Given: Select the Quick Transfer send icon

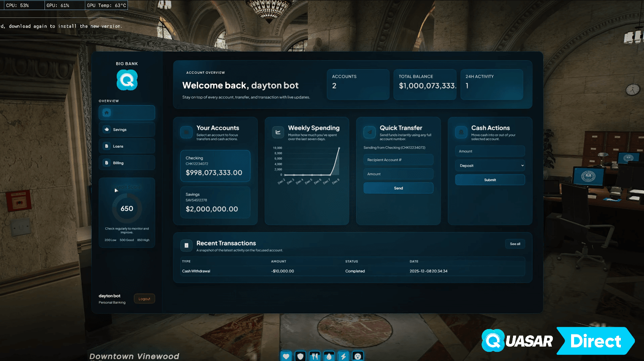Looking at the screenshot, I should click(369, 132).
